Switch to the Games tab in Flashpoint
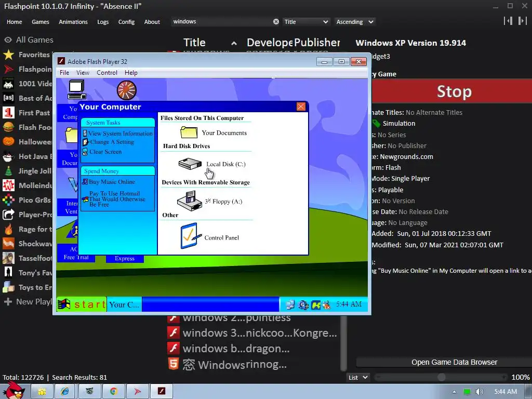532x399 pixels. tap(41, 22)
